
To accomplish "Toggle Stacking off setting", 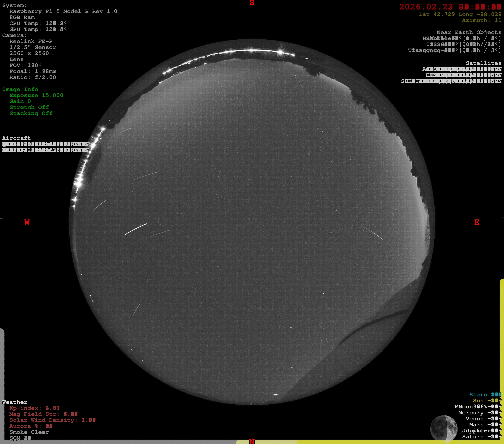I will coord(31,113).
